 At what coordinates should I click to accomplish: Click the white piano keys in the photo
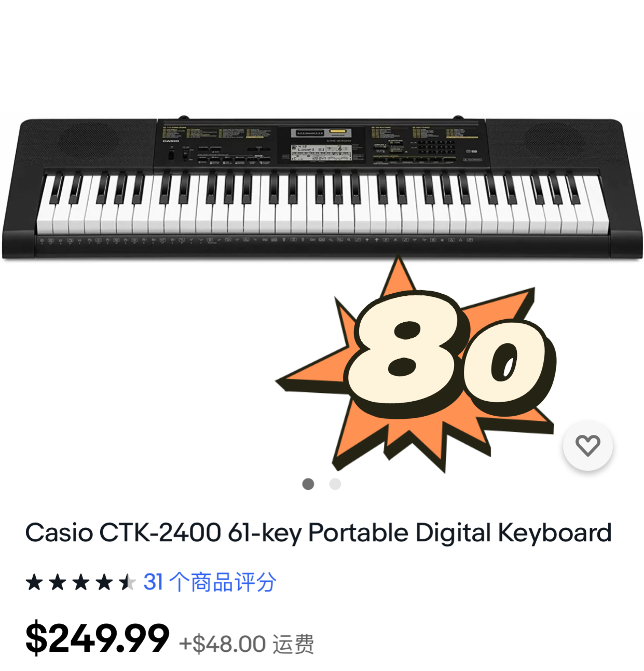(322, 204)
